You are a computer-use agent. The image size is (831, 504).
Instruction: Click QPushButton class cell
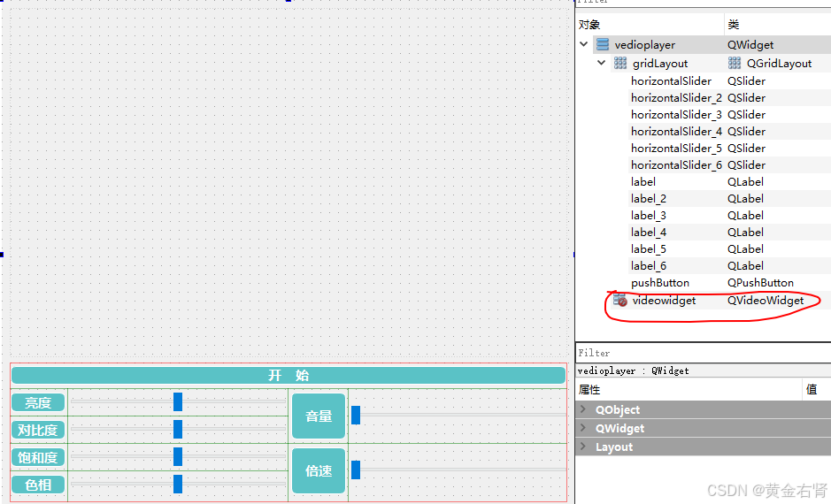pyautogui.click(x=760, y=283)
